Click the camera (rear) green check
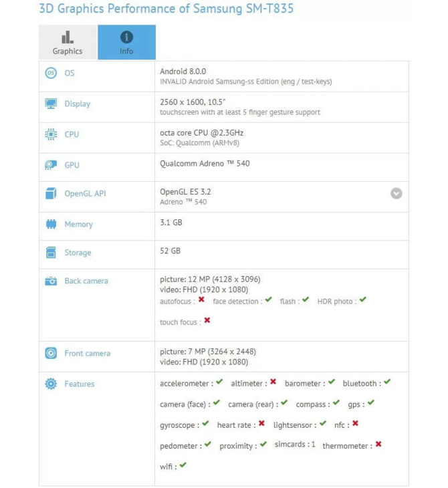448x488 pixels. point(284,402)
